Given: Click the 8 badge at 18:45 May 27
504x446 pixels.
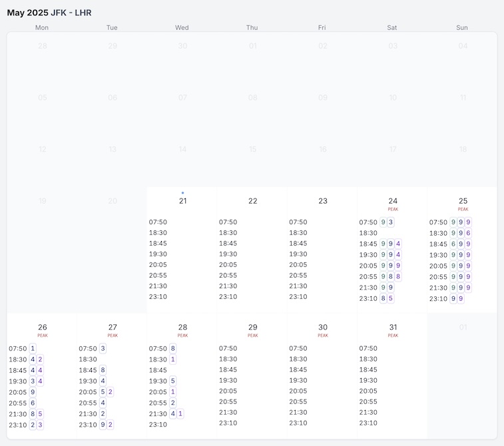Looking at the screenshot, I should 103,370.
